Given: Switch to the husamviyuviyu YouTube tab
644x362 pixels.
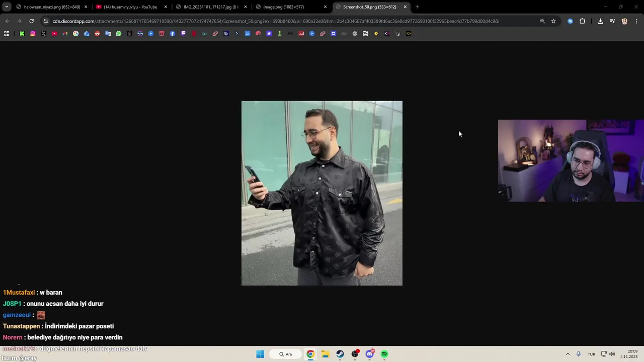Looking at the screenshot, I should (x=131, y=7).
